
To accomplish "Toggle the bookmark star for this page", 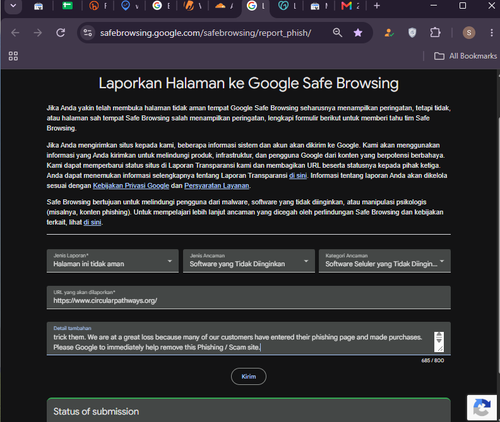I will pos(358,33).
